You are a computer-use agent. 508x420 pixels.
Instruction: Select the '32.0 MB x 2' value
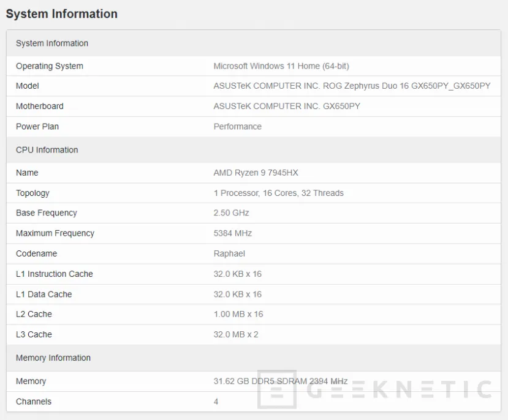(236, 334)
